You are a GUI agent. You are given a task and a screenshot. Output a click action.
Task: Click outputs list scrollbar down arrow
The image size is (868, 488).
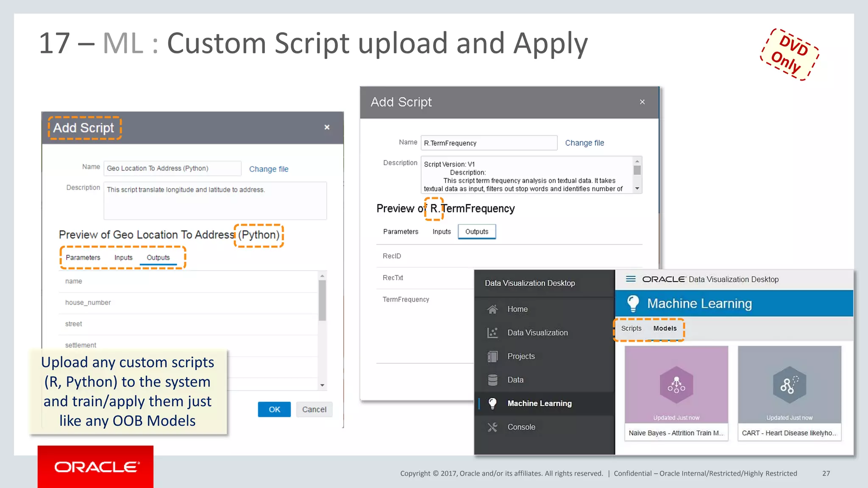click(322, 385)
